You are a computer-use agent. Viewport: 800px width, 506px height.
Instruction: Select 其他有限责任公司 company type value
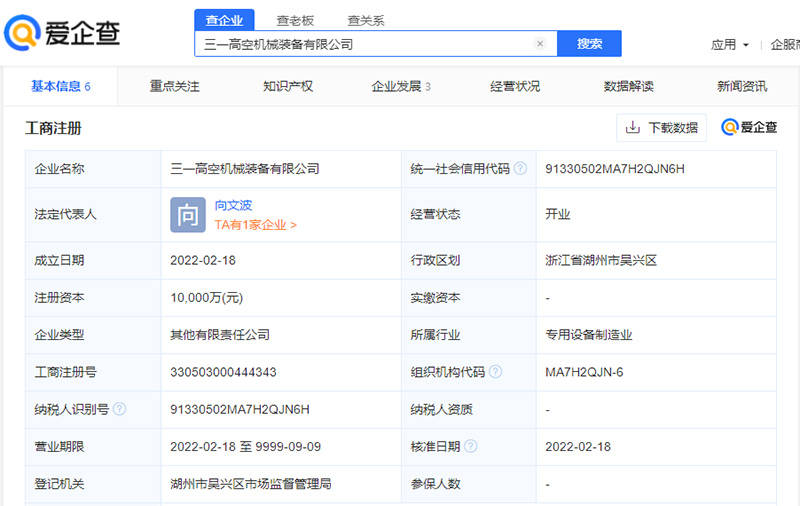(220, 335)
